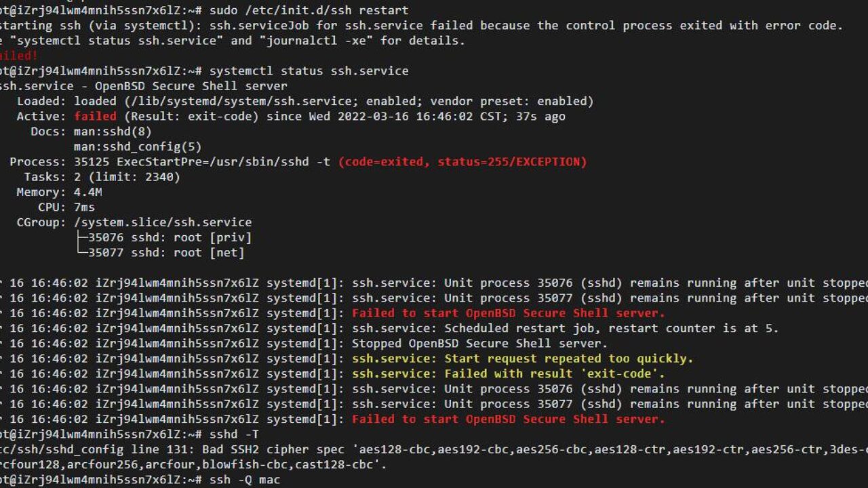This screenshot has width=868, height=488.
Task: Click the 'Bad SSH2 cipher spec' error line
Action: 434,449
